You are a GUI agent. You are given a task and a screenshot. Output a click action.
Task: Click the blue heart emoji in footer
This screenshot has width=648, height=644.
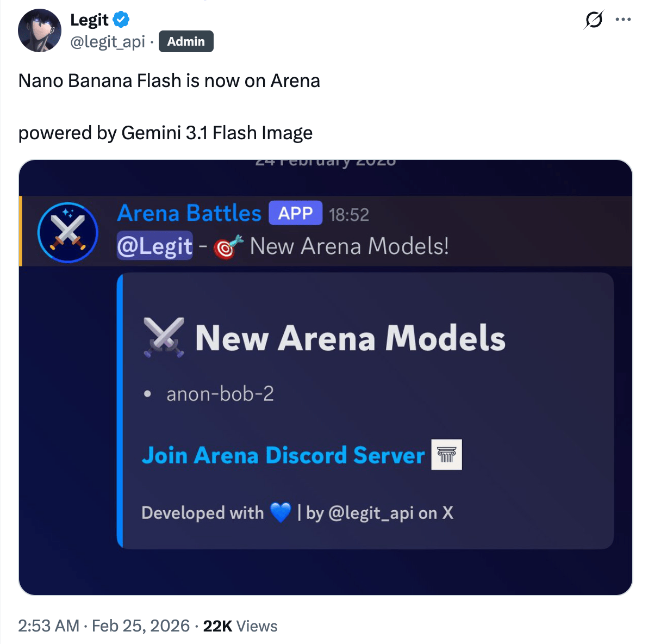coord(281,512)
